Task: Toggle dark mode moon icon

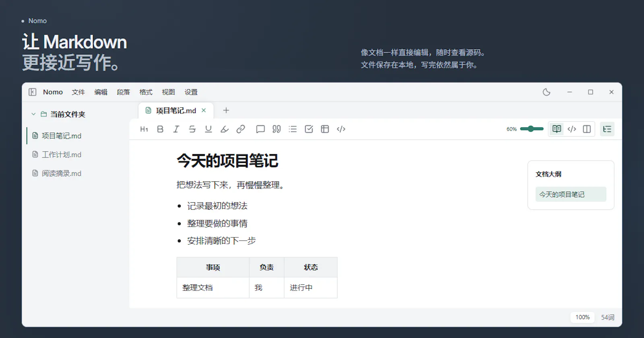Action: coord(546,92)
